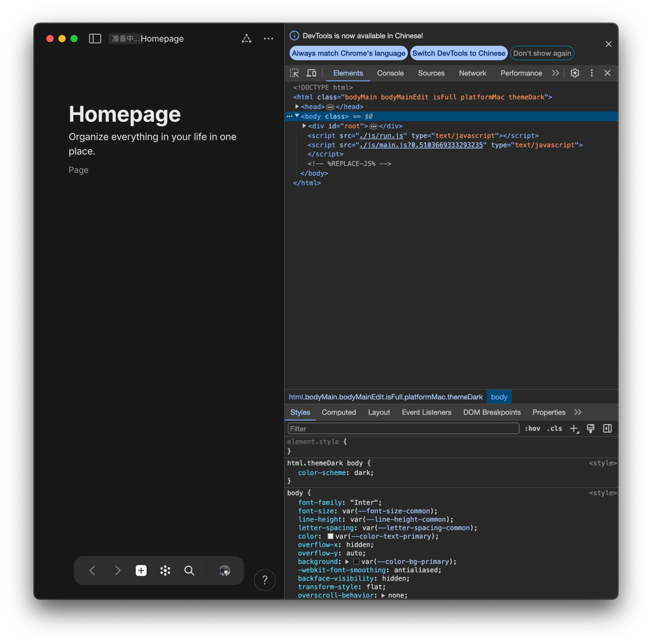Open the graph relations icon
The width and height of the screenshot is (652, 644).
[x=246, y=39]
